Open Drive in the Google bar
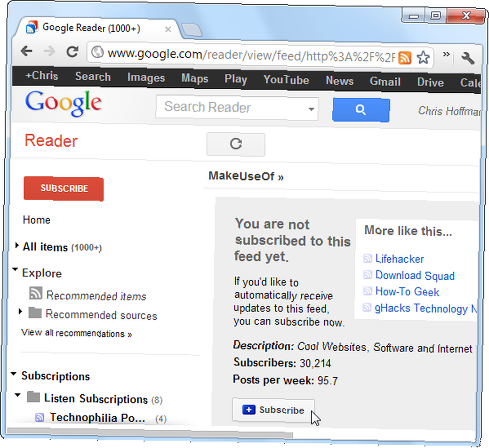This screenshot has height=448, width=489. pos(430,83)
